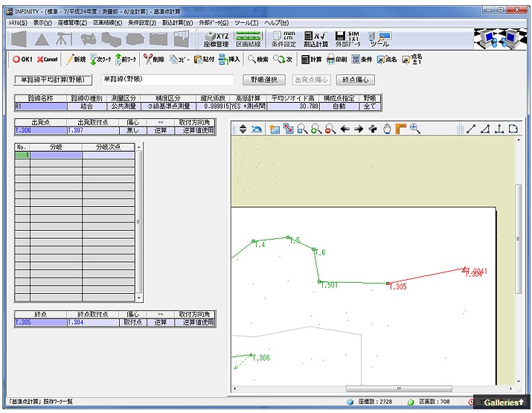This screenshot has height=413, width=532.
Task: Select the line segment draw tool
Action: [x=471, y=129]
